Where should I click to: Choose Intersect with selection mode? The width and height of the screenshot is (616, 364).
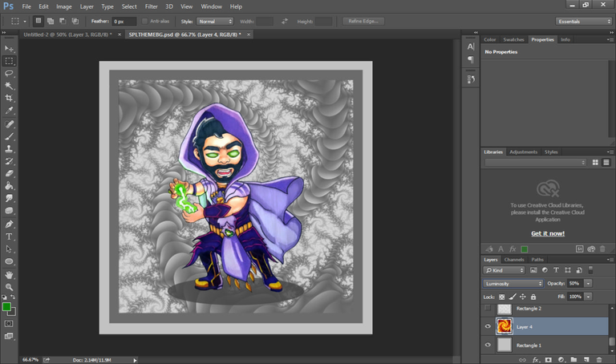(75, 21)
